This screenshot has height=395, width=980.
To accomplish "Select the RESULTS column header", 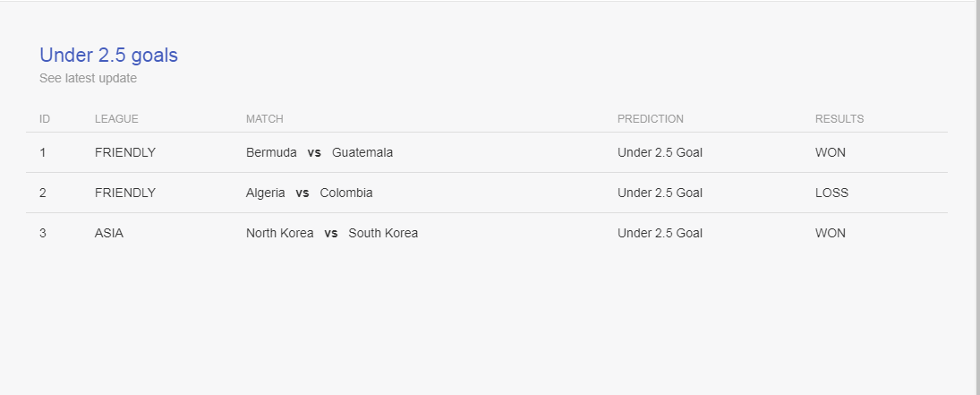I will (839, 119).
